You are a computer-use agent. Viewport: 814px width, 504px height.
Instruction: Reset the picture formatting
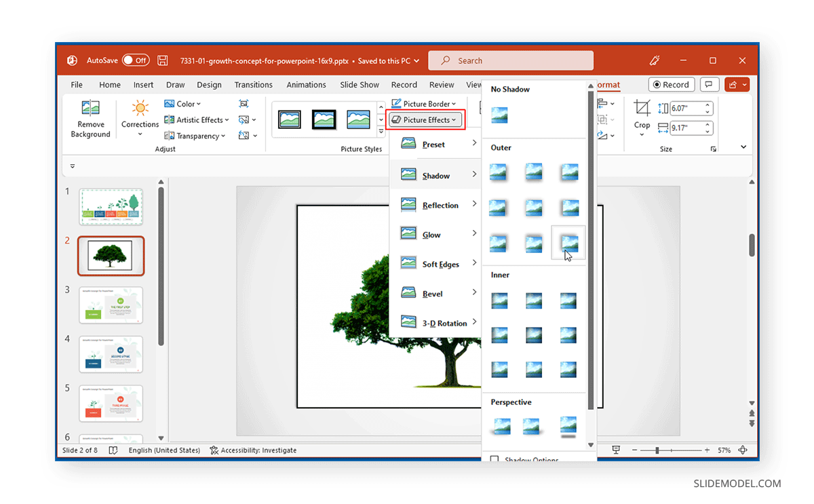click(244, 135)
